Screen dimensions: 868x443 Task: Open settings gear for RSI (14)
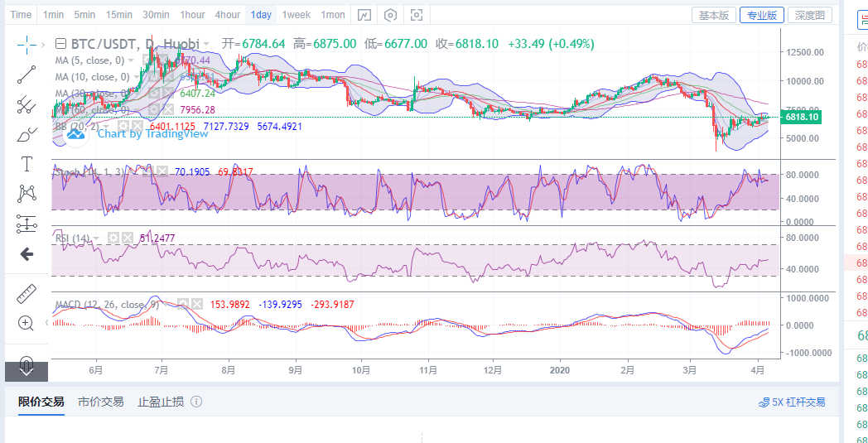click(x=113, y=238)
